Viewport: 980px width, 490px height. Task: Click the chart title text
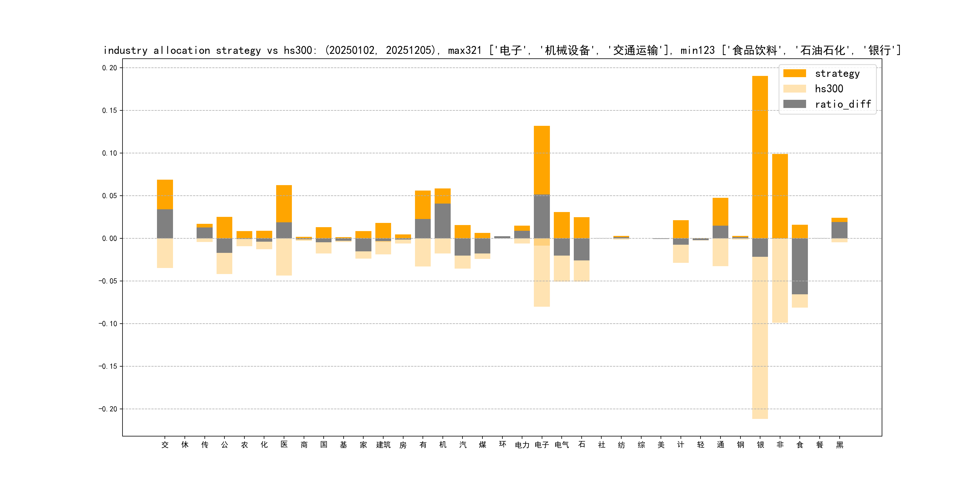coord(501,50)
